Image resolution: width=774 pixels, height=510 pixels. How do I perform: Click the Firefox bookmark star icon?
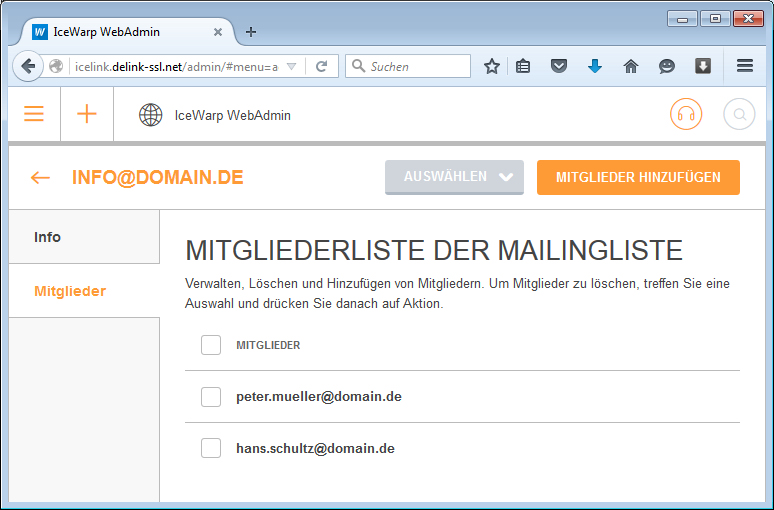pyautogui.click(x=492, y=66)
